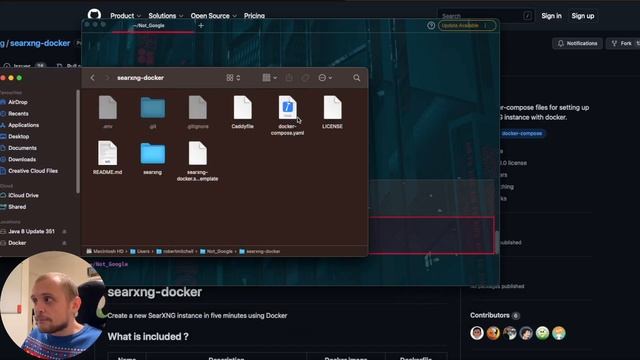Select the README.md file icon
Screen dimensions: 640x360
pos(107,153)
